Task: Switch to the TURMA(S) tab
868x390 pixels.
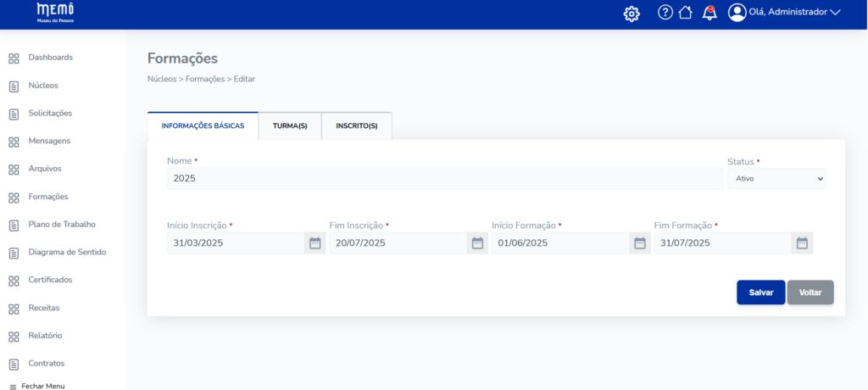Action: pos(290,126)
